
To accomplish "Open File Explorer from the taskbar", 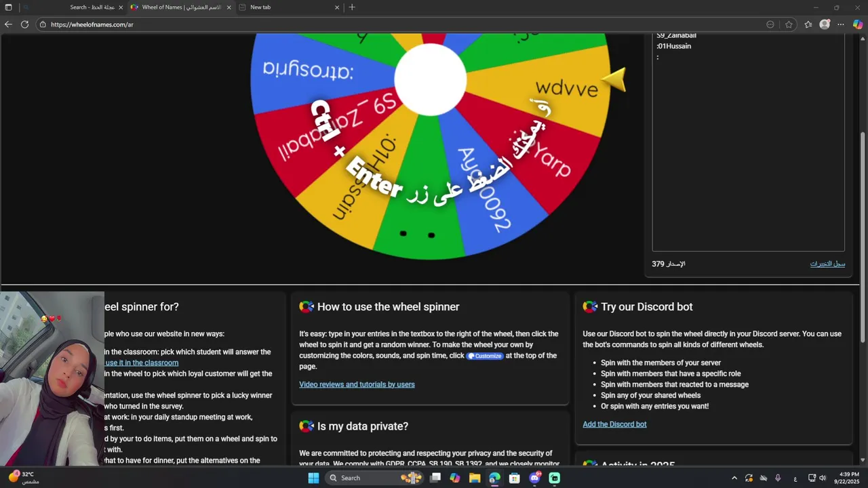I will tap(475, 478).
